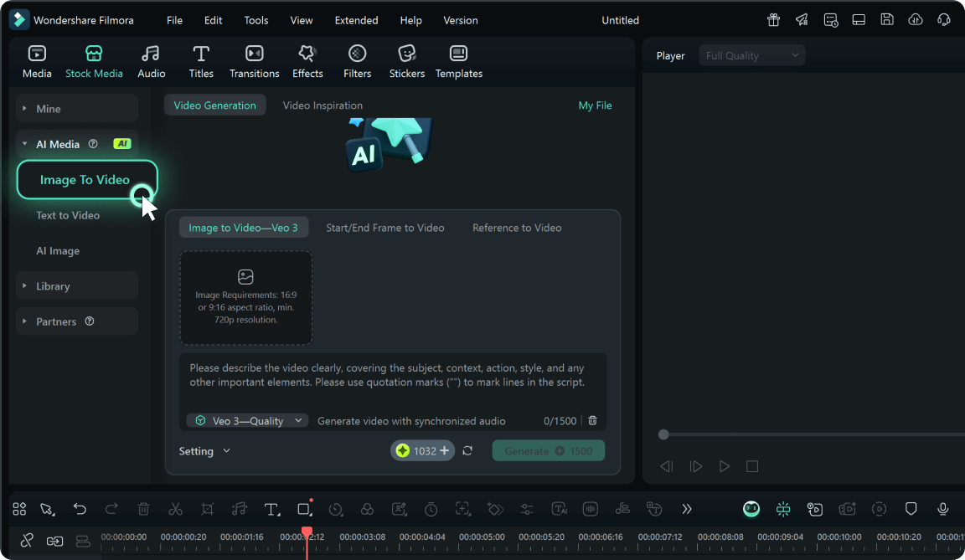Open the Transitions tab
Image resolution: width=965 pixels, height=560 pixels.
click(x=254, y=61)
